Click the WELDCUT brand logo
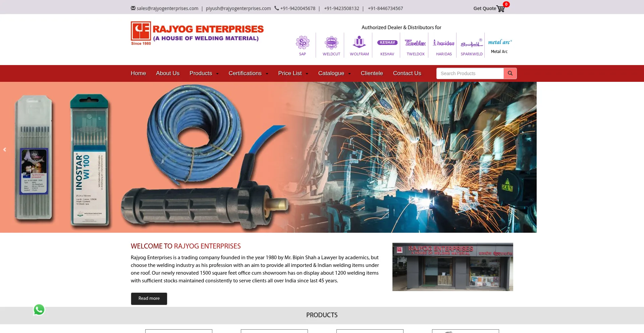Viewport: 644px width, 333px height. point(331,43)
